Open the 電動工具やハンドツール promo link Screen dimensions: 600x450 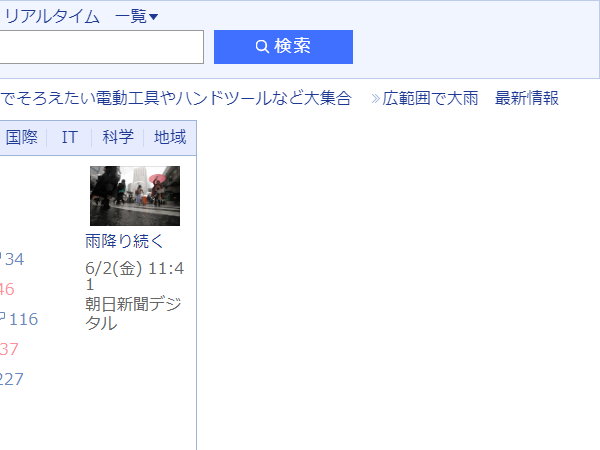point(176,98)
